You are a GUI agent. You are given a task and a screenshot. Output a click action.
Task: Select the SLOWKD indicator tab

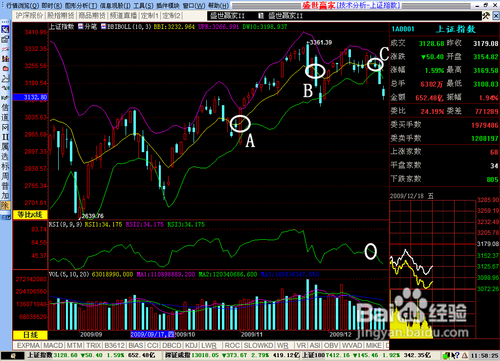[x=258, y=346]
